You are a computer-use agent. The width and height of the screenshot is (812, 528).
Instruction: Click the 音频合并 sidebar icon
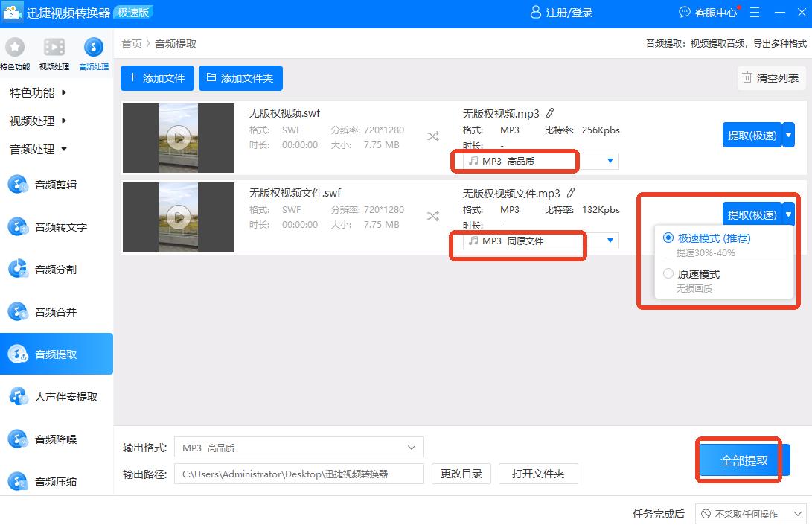[18, 312]
